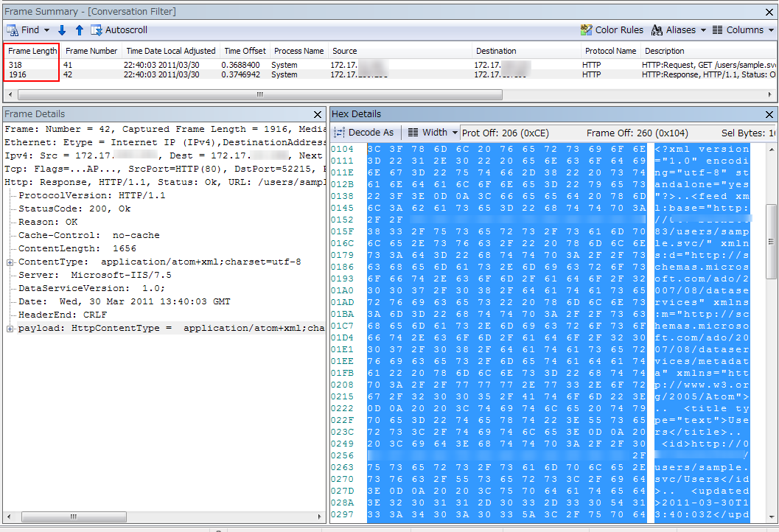779x532 pixels.
Task: Click the Frame Summary horizontal scrollbar
Action: pyautogui.click(x=259, y=95)
